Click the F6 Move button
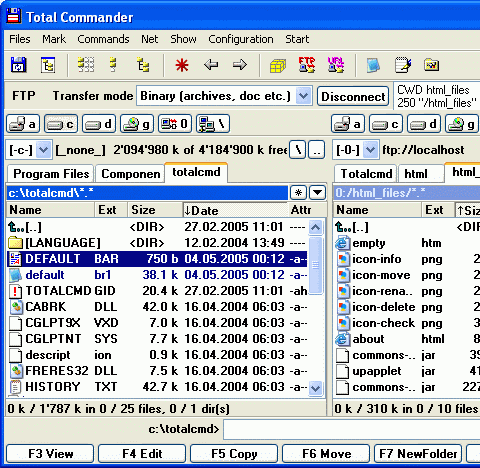 326,453
